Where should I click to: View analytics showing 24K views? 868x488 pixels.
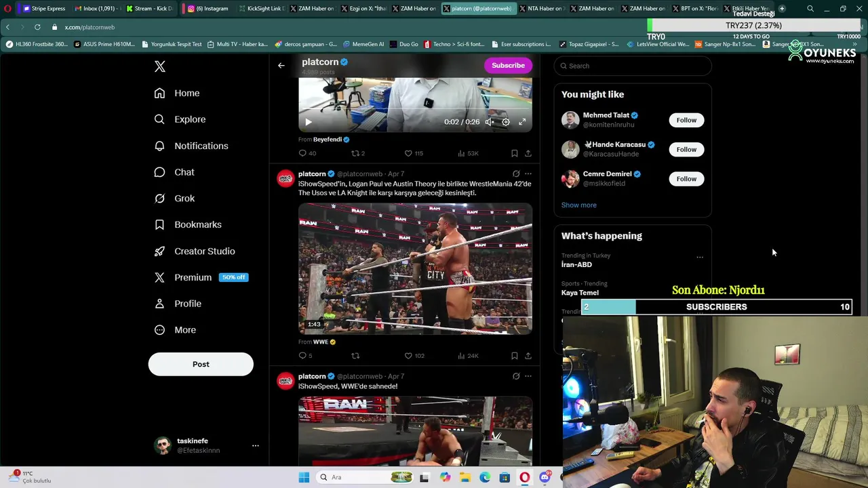(x=468, y=356)
